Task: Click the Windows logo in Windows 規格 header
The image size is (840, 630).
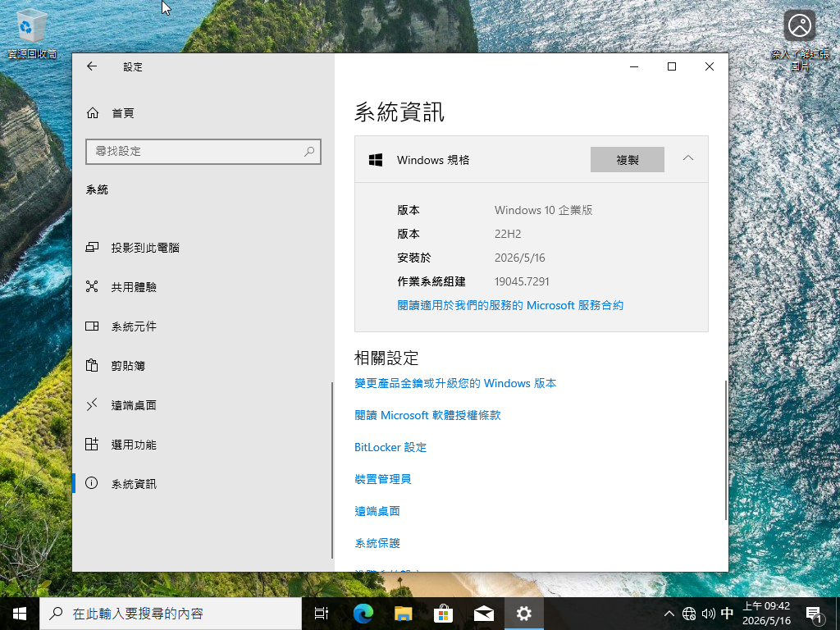Action: click(x=376, y=160)
